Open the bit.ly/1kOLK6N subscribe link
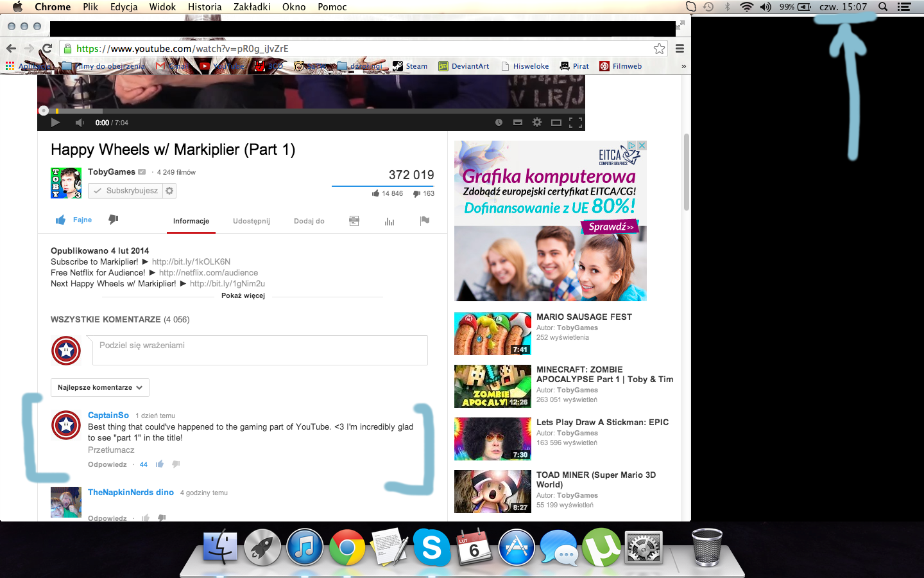924x578 pixels. [191, 262]
